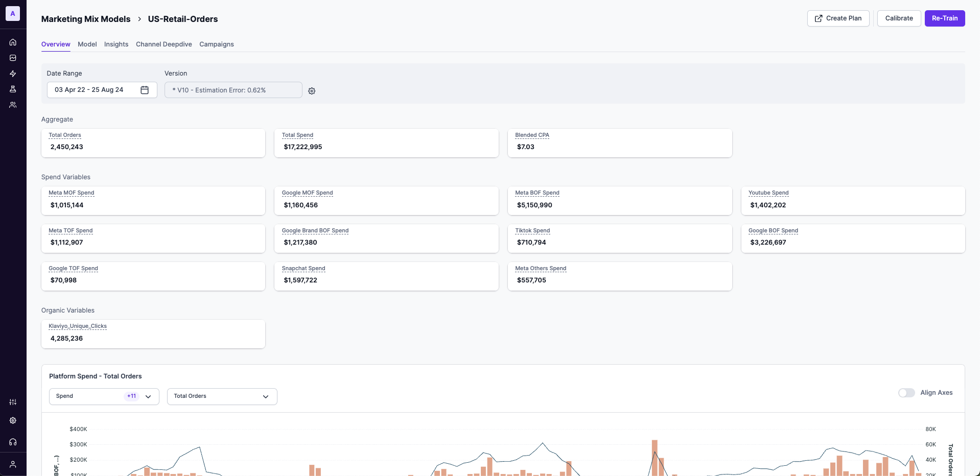This screenshot has height=476, width=980.
Task: Click the Google BOF Spend label
Action: (x=773, y=231)
